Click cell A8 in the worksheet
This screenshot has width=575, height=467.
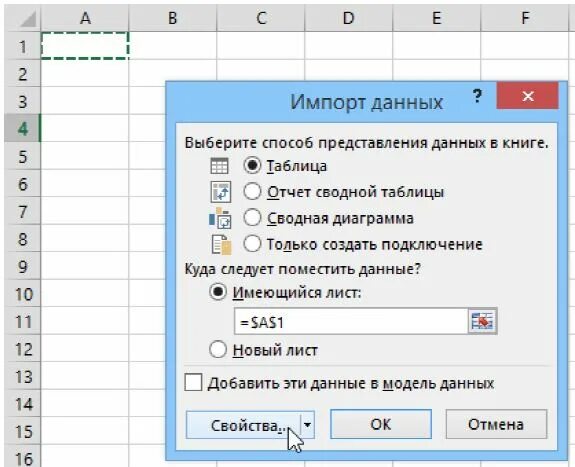(x=85, y=238)
